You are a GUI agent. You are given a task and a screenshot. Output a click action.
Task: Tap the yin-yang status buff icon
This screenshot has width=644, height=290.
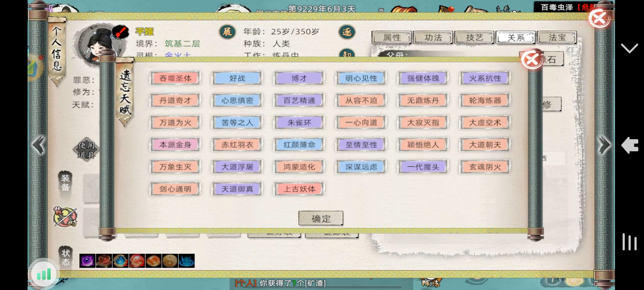click(170, 261)
